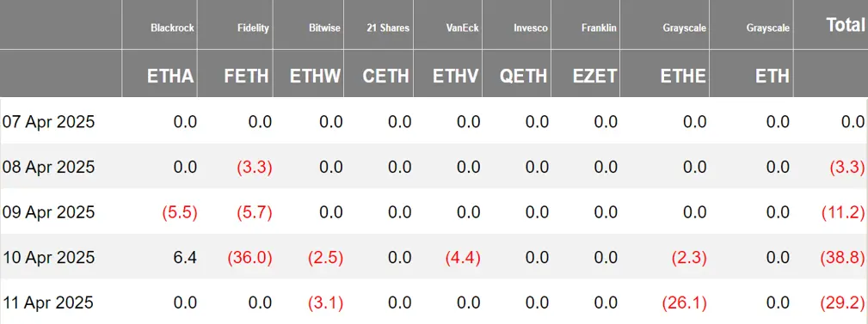Select the 10 Apr 2025 row date
Viewport: 868px width, 324px height.
pos(49,258)
